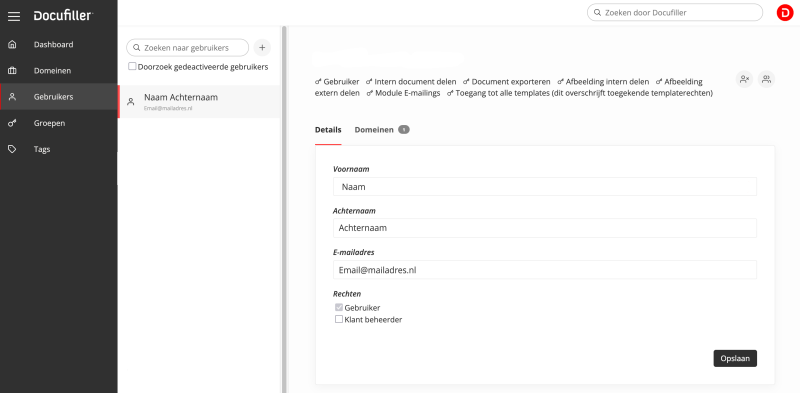This screenshot has width=800, height=393.
Task: Click the Zoeken door Docufiller search field
Action: click(x=674, y=13)
